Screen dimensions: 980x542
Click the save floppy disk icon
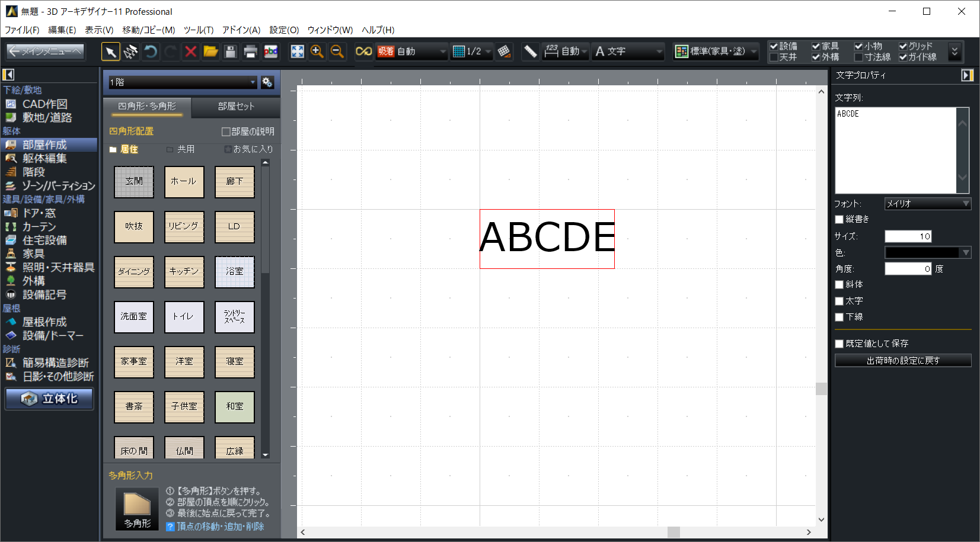coord(231,52)
